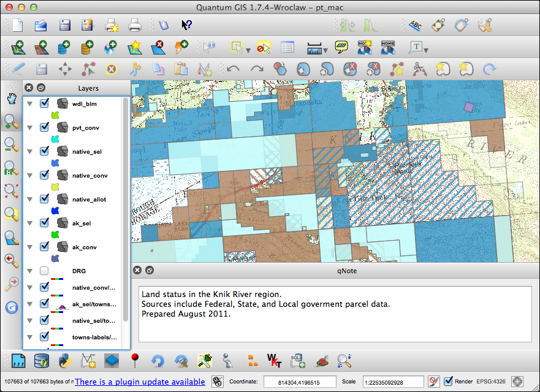Collapse the towns-labels layer tree arrow

coord(30,337)
